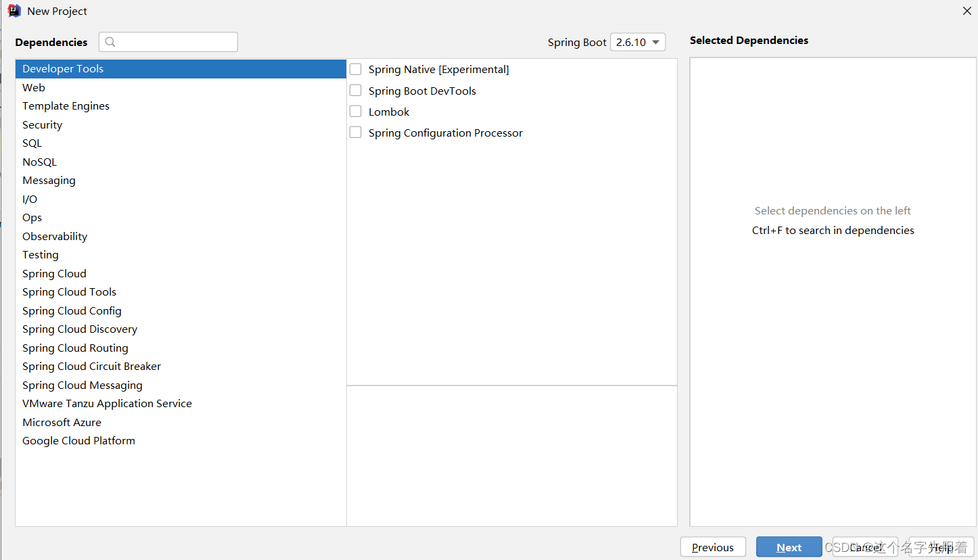
Task: Select the plain Spring Cloud category
Action: tap(181, 273)
